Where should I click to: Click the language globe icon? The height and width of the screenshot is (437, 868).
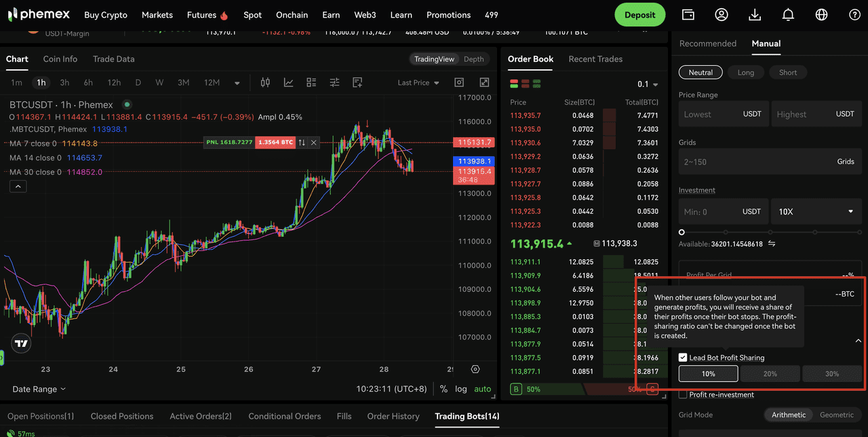[x=821, y=15]
